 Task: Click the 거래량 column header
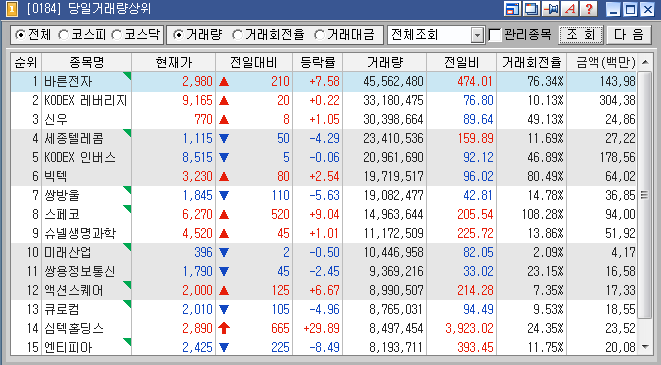384,62
